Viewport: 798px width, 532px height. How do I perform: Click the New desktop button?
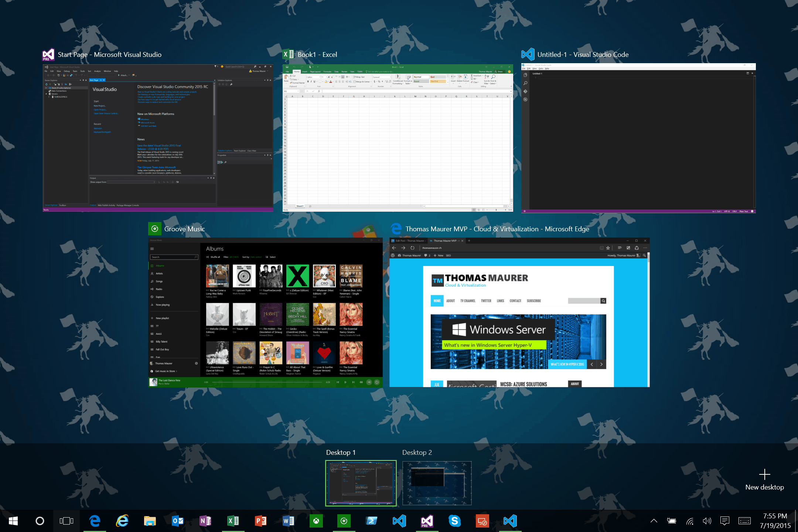click(x=764, y=480)
